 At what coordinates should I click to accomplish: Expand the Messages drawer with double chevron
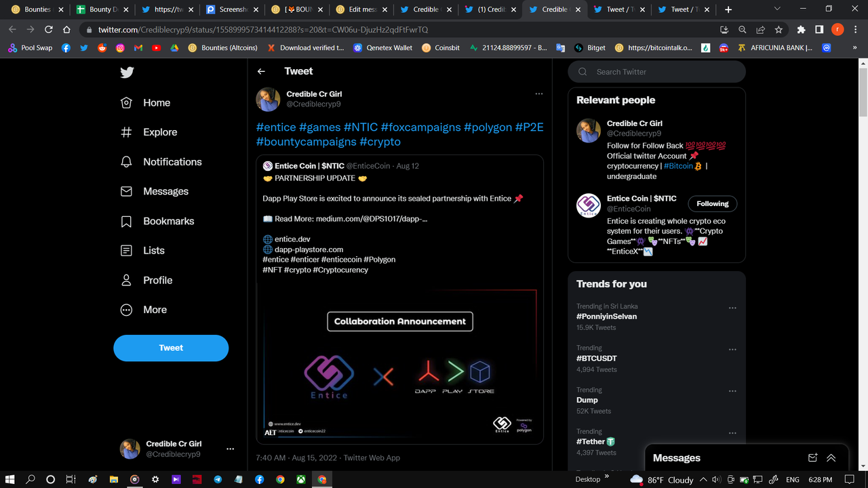tap(831, 458)
